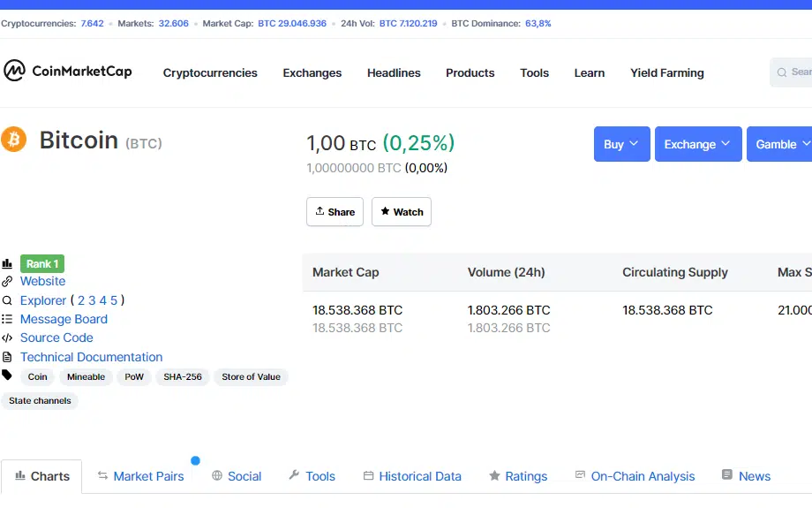Screen dimensions: 812x508
Task: Click the calendar icon on Historical Data tab
Action: [368, 475]
